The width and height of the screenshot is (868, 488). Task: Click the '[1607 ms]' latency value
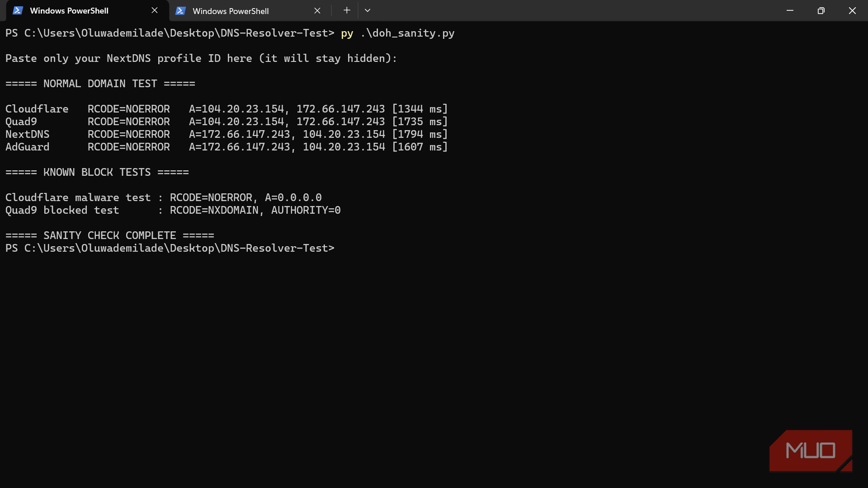tap(420, 147)
